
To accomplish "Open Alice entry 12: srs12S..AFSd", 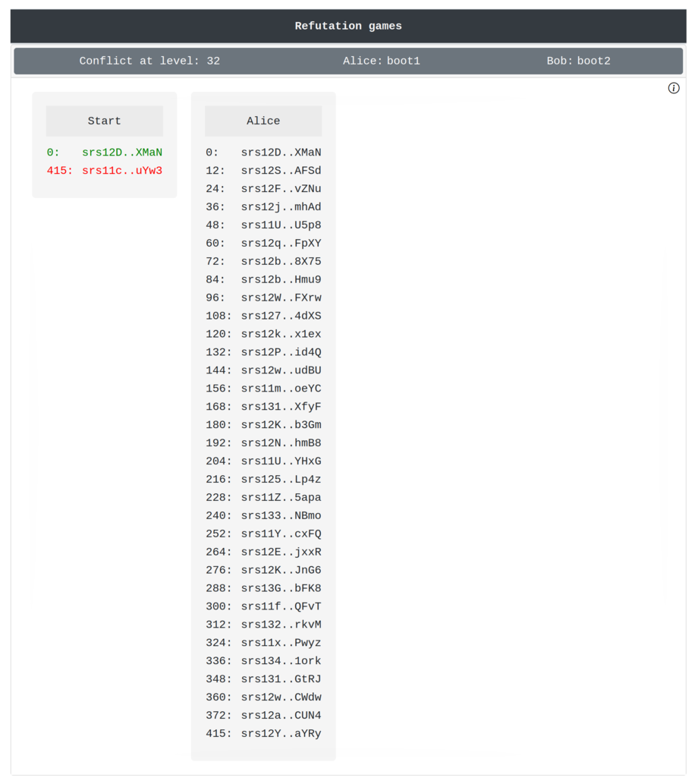I will 263,171.
